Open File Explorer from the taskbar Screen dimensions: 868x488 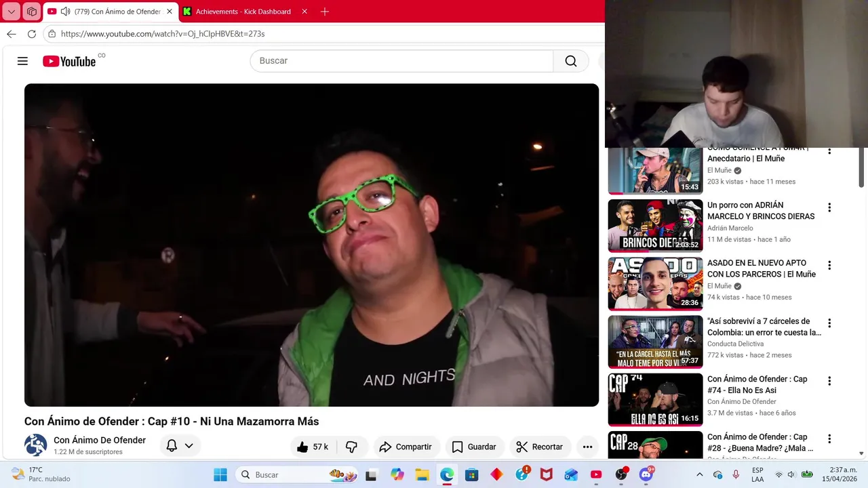[422, 474]
